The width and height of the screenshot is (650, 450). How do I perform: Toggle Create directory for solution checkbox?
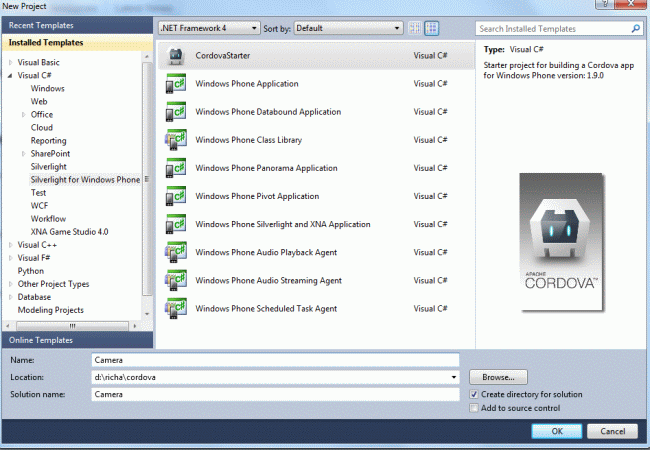tap(474, 394)
